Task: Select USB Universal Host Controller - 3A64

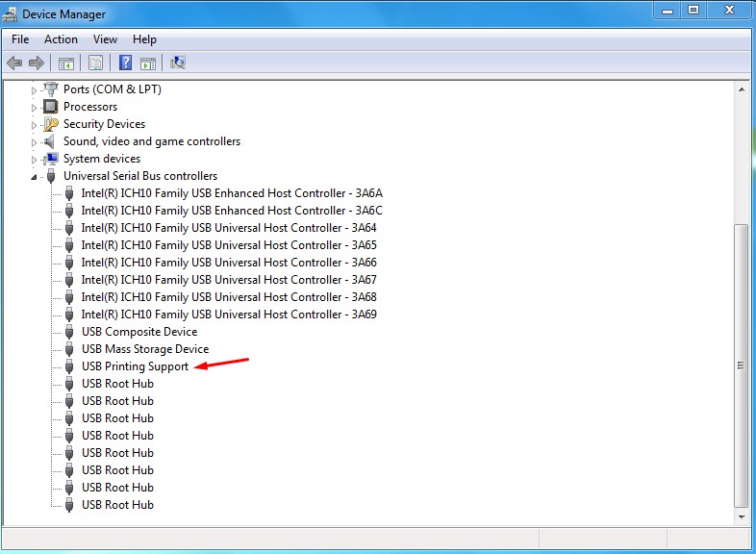Action: click(229, 228)
